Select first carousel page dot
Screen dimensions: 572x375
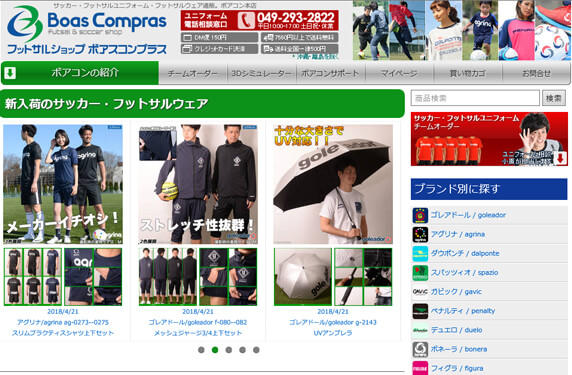(201, 350)
